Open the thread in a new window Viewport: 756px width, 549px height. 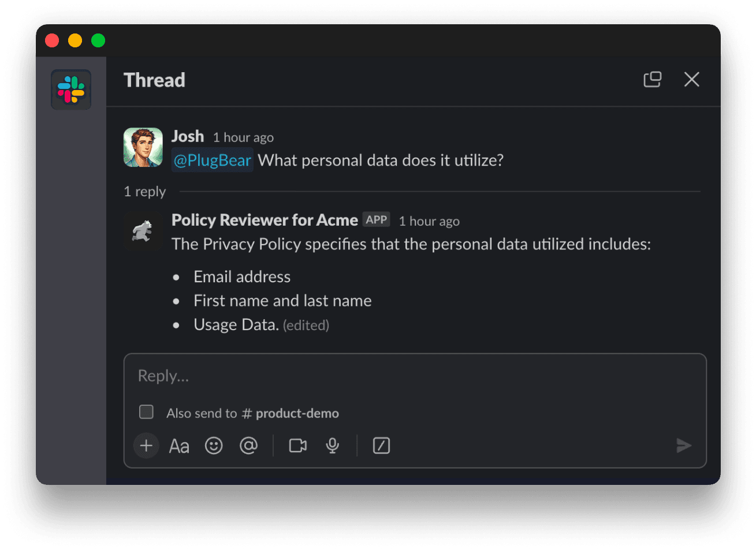[652, 79]
